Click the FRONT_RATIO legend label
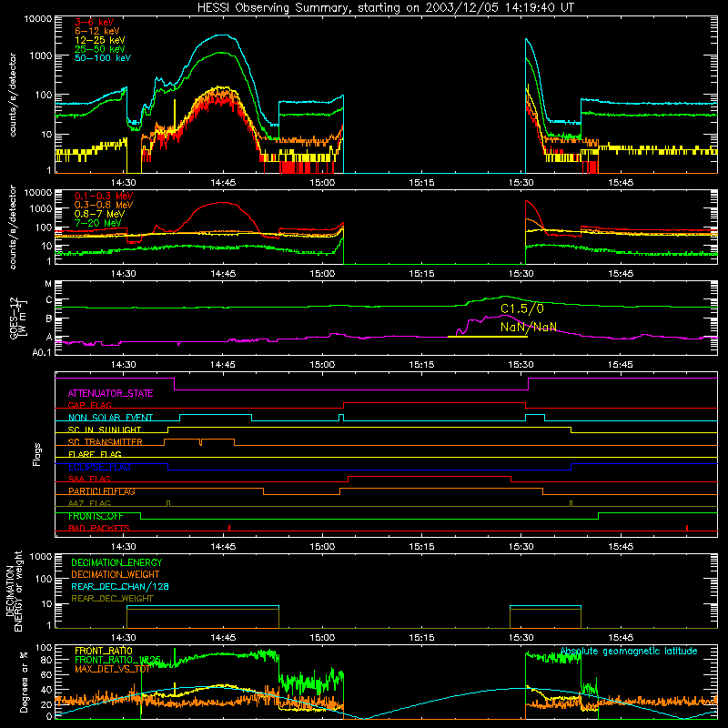Image resolution: width=728 pixels, height=728 pixels. point(104,651)
